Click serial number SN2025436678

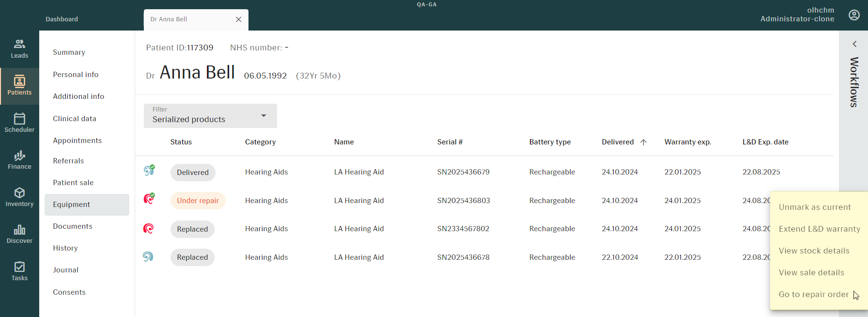pyautogui.click(x=463, y=257)
